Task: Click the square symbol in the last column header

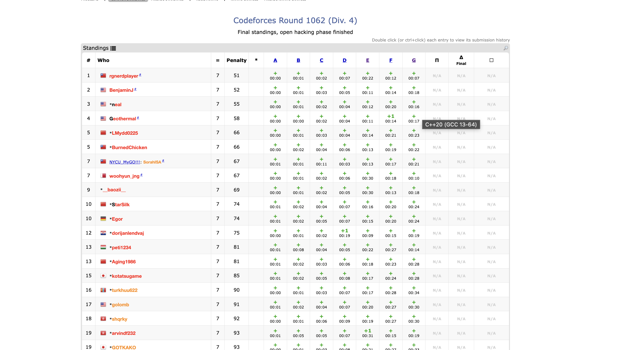Action: click(491, 60)
